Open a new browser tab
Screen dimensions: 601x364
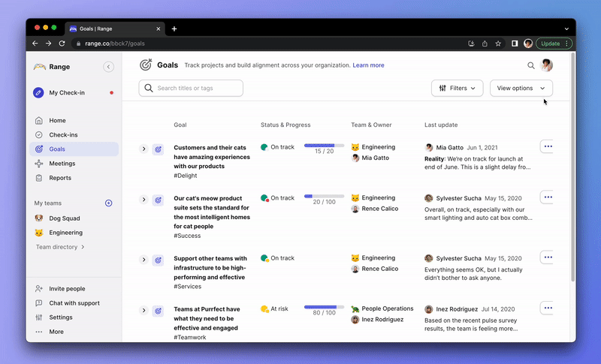pos(174,29)
